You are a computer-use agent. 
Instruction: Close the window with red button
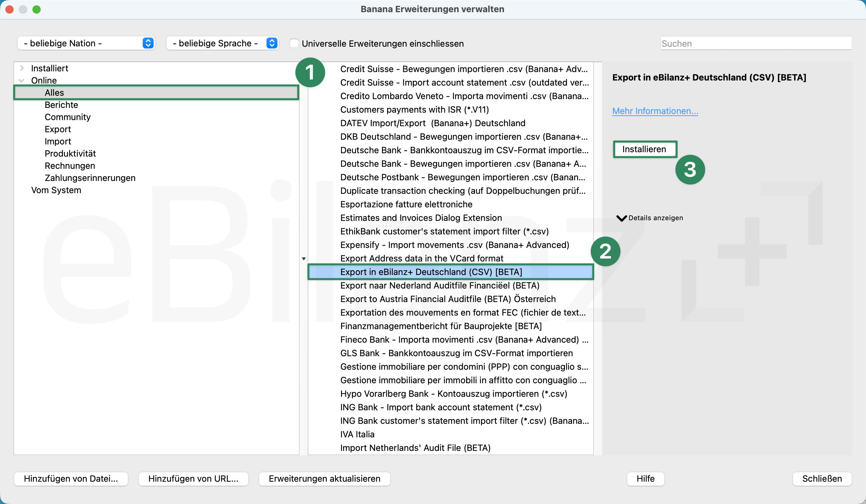pos(9,9)
